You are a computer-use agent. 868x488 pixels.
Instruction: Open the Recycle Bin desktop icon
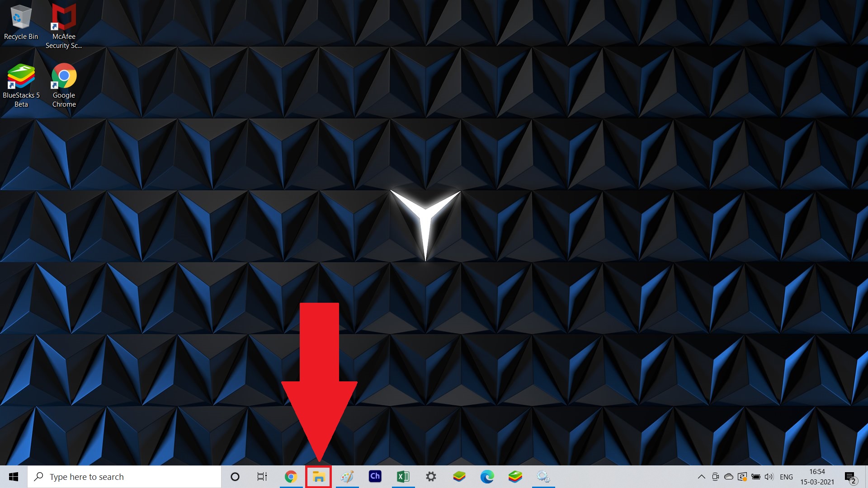click(x=21, y=22)
